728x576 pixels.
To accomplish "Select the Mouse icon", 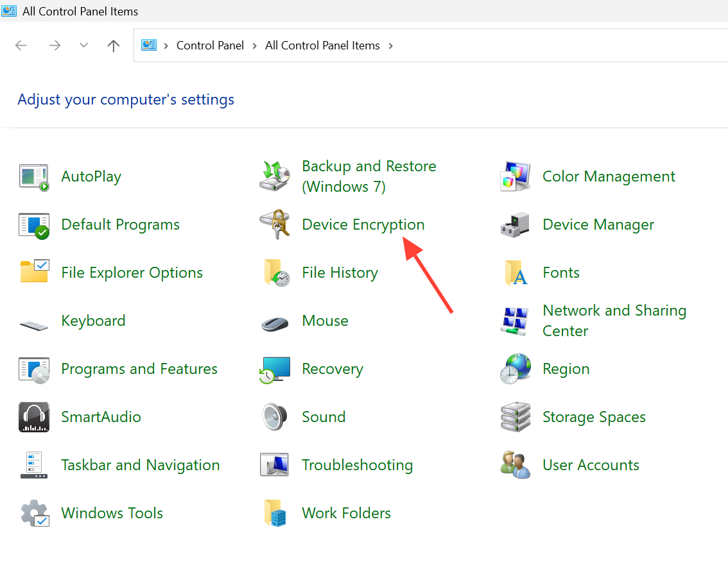I will (274, 324).
